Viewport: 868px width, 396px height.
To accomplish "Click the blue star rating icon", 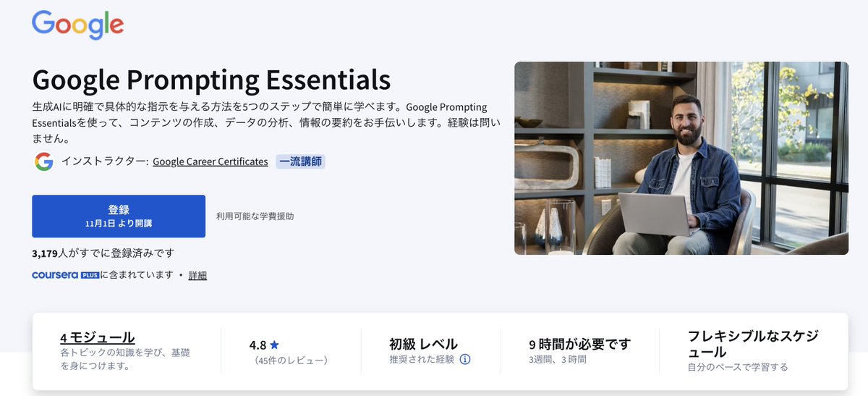I will tap(274, 345).
